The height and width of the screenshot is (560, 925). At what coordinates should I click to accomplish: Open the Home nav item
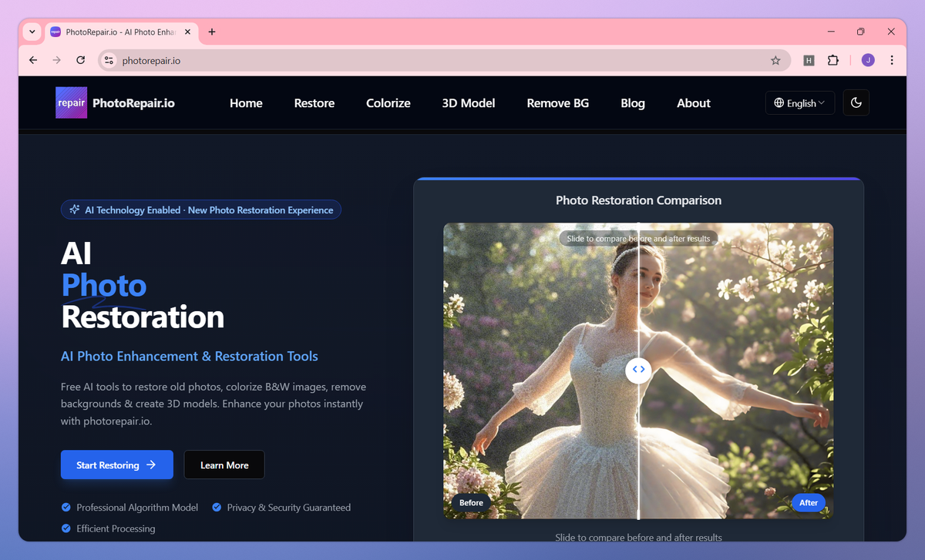[x=246, y=103]
